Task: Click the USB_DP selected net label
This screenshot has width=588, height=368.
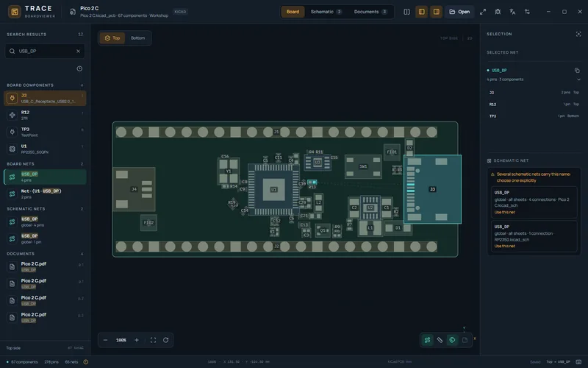Action: [499, 70]
